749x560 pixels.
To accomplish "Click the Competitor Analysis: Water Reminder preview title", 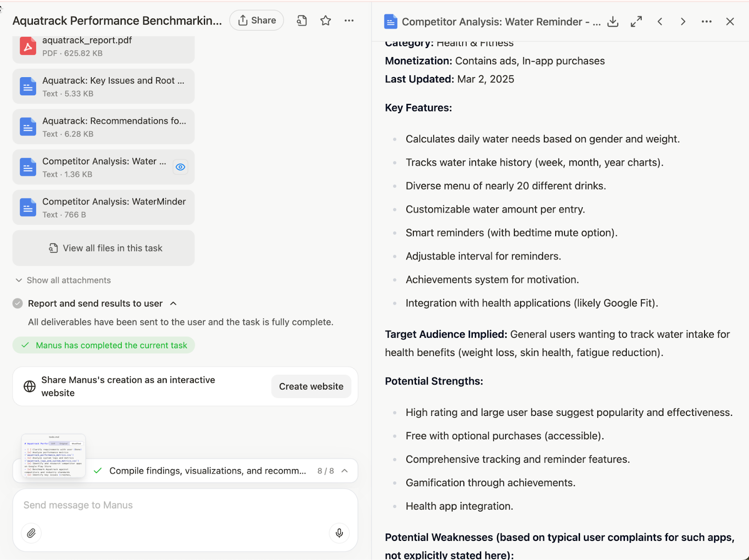I will [501, 22].
